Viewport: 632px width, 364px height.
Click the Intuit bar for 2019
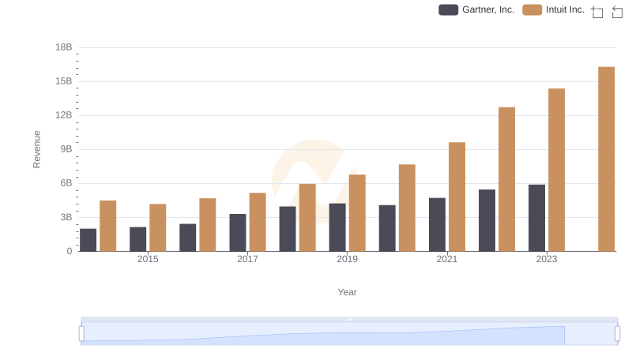coord(357,213)
